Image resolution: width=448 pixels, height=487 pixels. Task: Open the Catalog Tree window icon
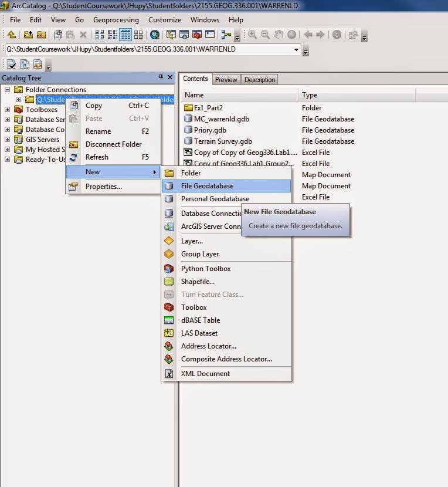click(x=171, y=35)
